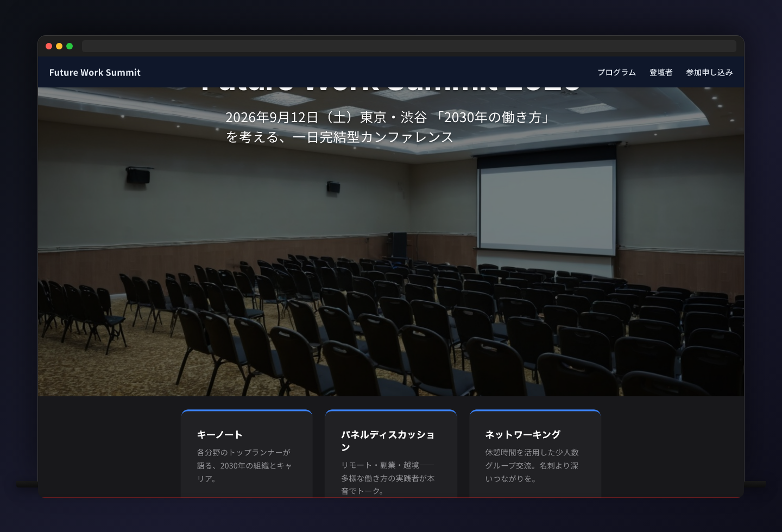Click the yellow minimize window button
Viewport: 782px width, 532px height.
59,46
